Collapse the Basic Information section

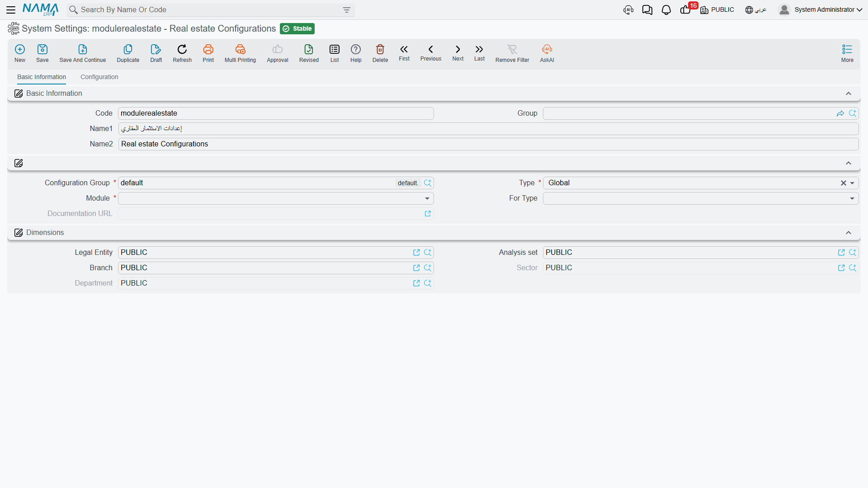(849, 94)
